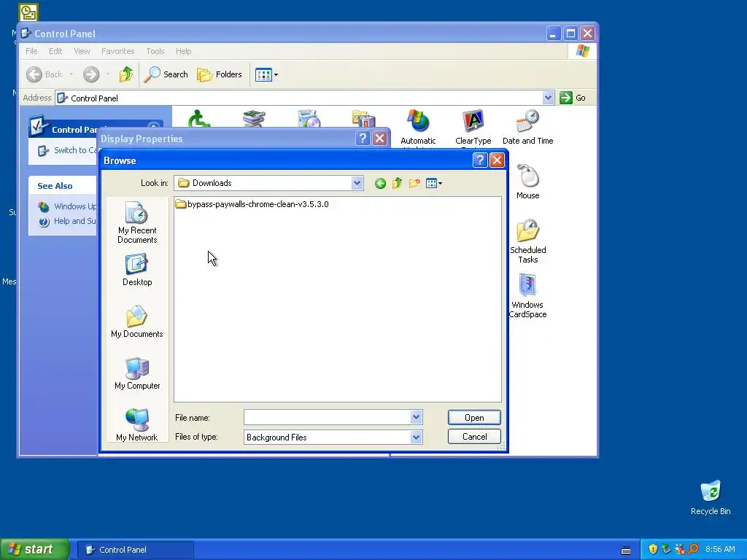747x560 pixels.
Task: Expand the File name dropdown arrow
Action: [416, 418]
